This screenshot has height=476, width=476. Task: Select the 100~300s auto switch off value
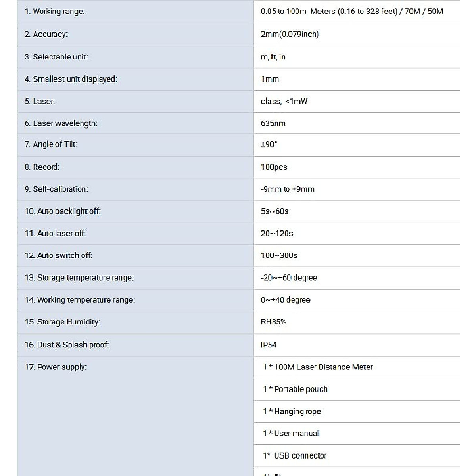pos(279,255)
